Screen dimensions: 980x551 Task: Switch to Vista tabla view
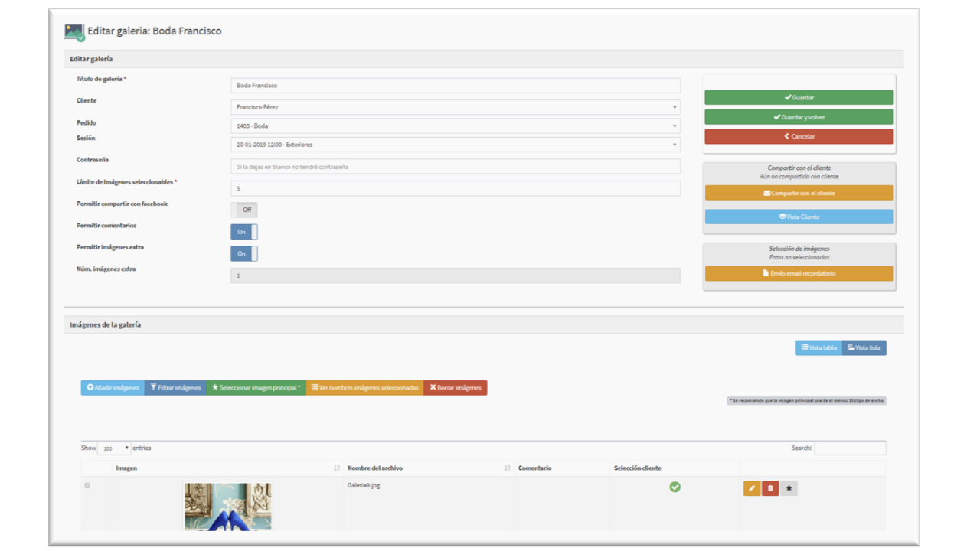(818, 348)
